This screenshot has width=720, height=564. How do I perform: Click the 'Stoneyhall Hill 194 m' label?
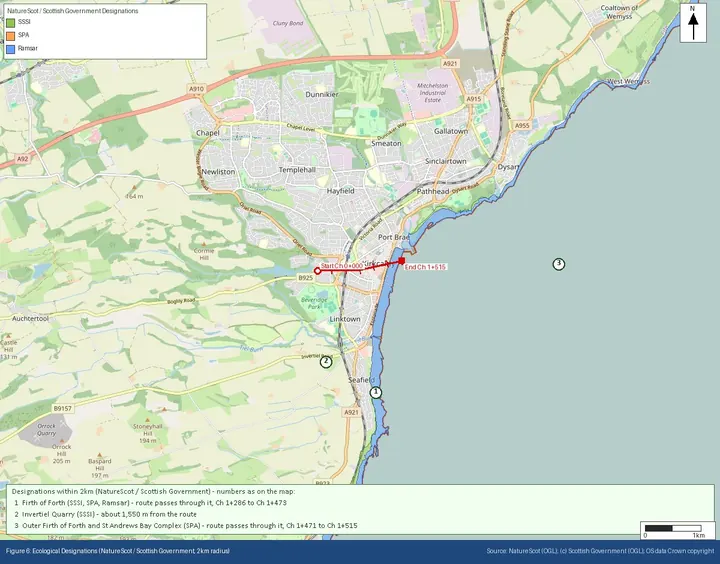coord(147,433)
